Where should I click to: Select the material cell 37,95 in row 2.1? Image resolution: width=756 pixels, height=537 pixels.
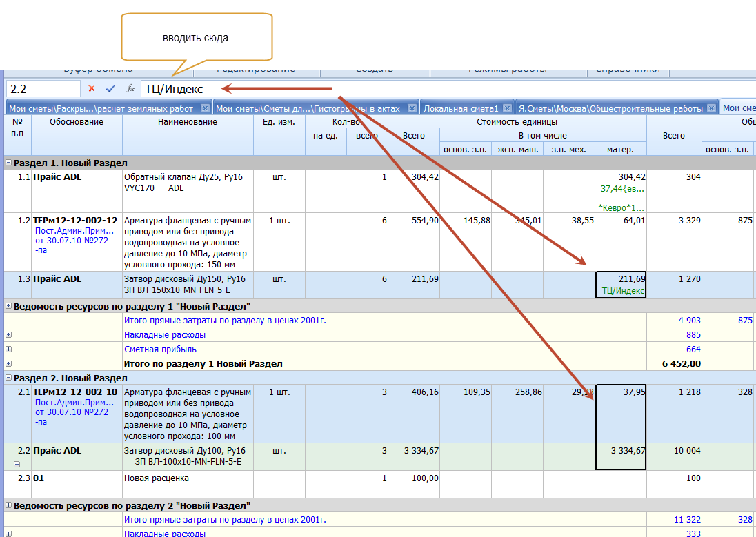[x=621, y=414]
